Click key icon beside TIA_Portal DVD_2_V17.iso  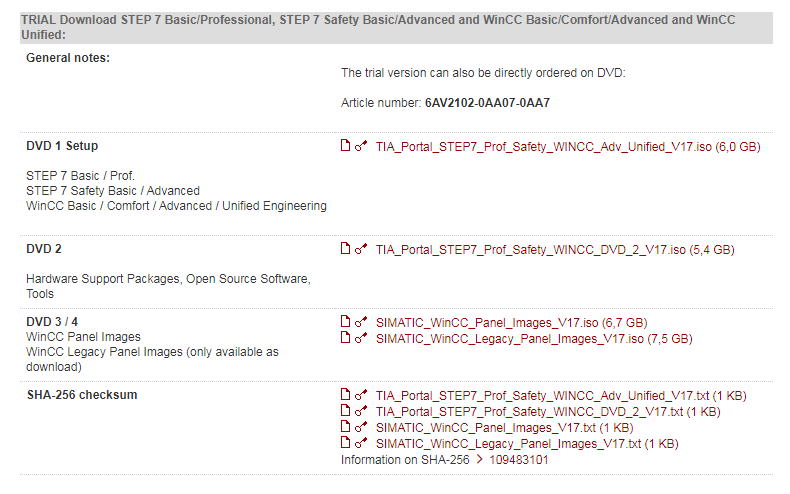(x=361, y=249)
